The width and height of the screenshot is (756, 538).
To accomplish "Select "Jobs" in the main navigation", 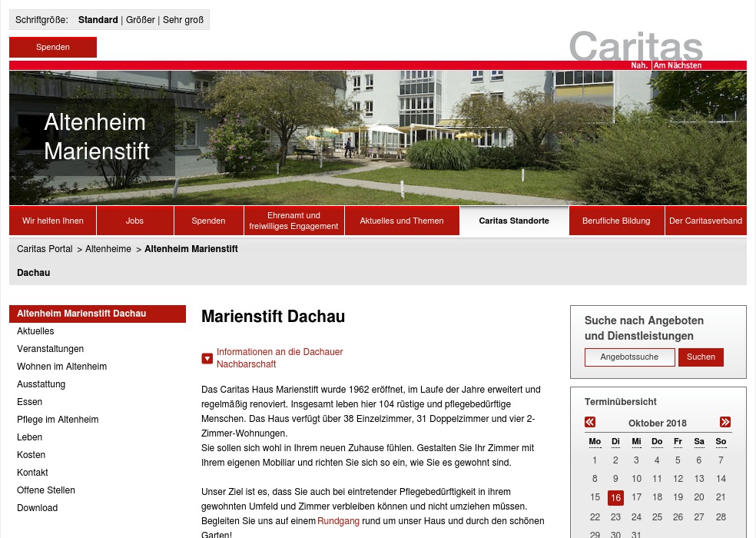I will coord(134,221).
